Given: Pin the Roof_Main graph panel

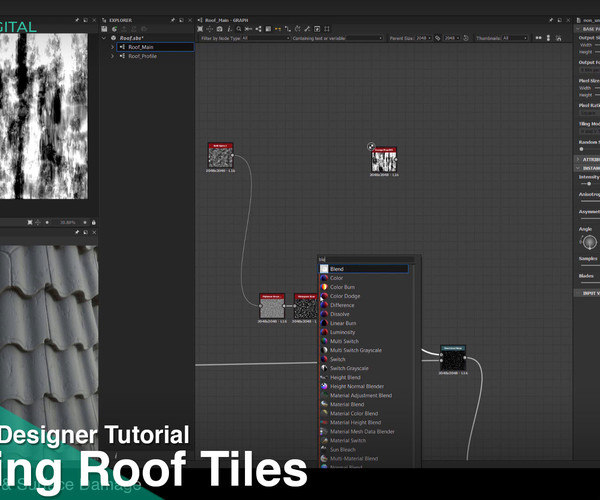Looking at the screenshot, I should [x=551, y=20].
